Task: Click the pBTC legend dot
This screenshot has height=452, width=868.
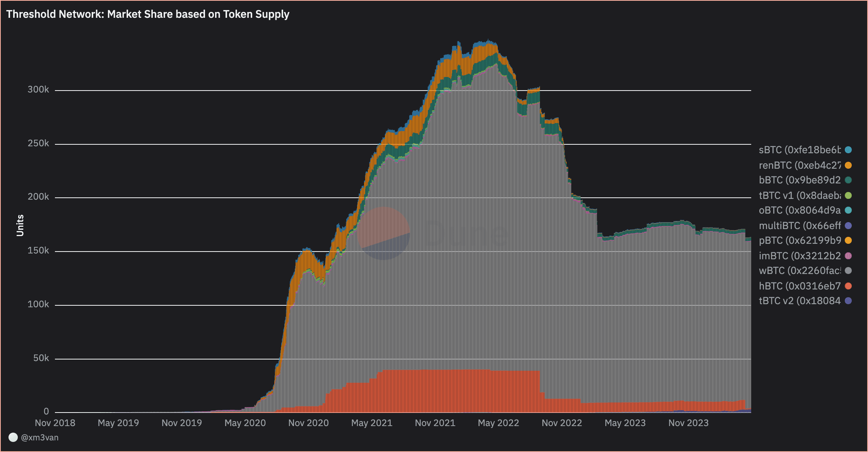Action: tap(848, 240)
